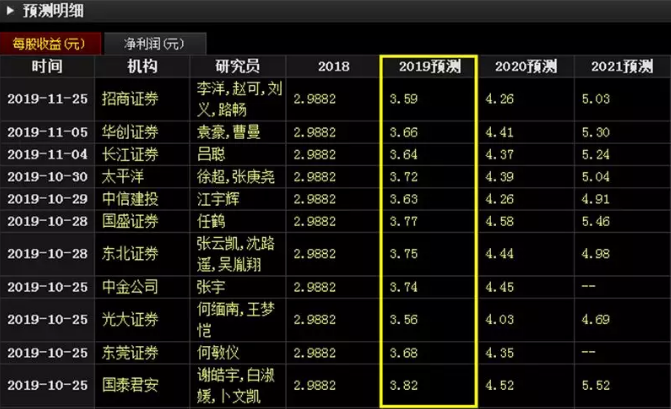671x409 pixels.
Task: Click researcher cell 张云凯,沈路遥,吴胤翔
Action: coord(236,254)
